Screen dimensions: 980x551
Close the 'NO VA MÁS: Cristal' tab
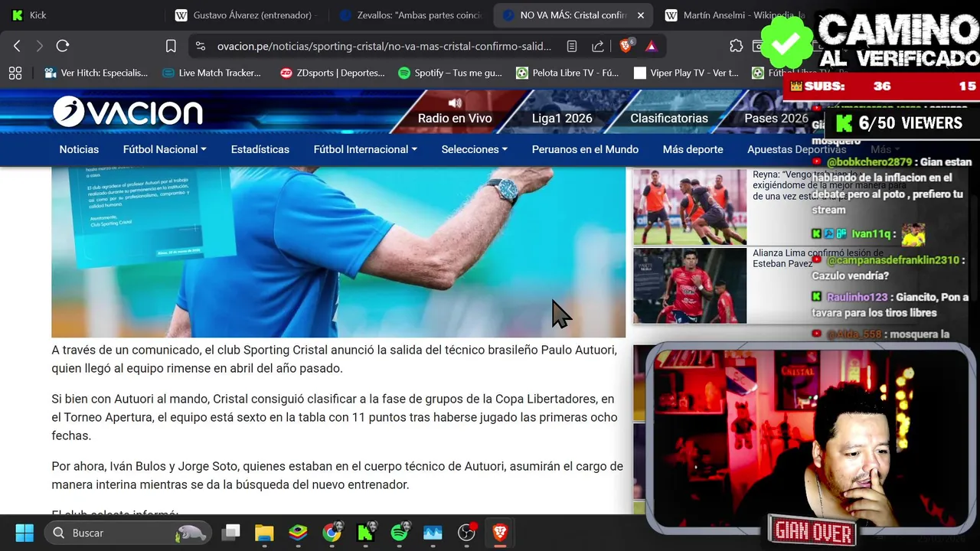pyautogui.click(x=641, y=15)
